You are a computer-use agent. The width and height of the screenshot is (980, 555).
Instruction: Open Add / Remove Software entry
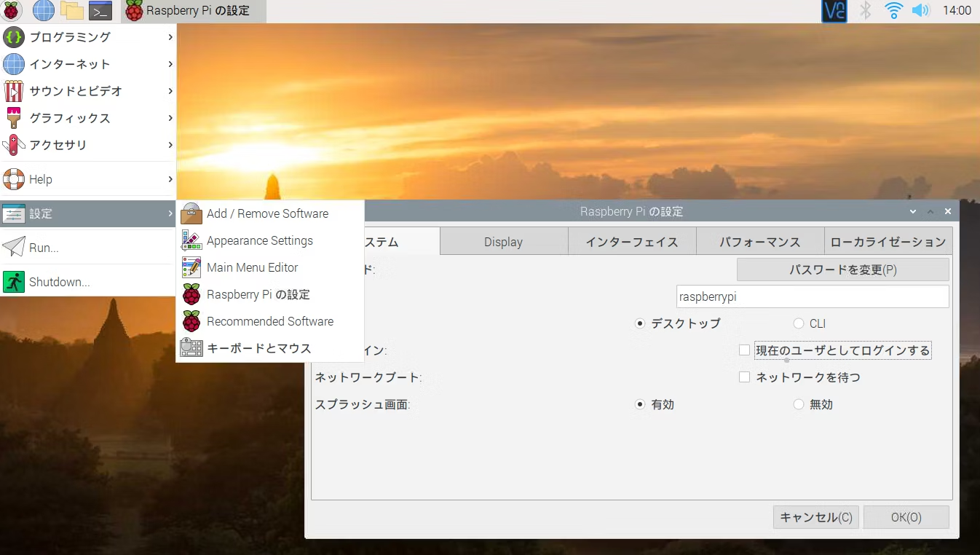270,213
